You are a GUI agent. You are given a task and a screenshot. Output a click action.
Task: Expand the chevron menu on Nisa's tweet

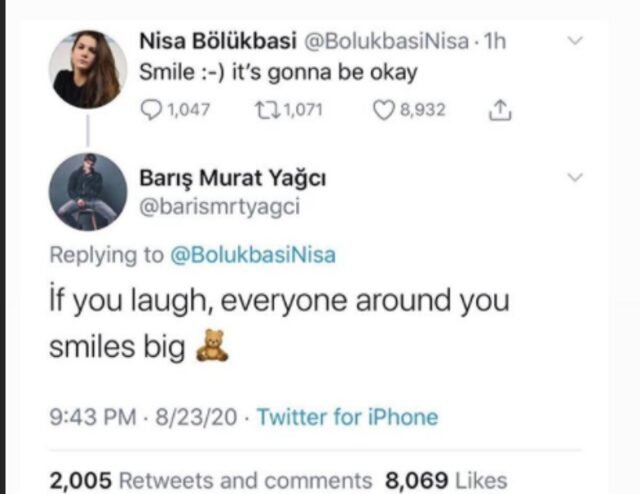tap(575, 42)
